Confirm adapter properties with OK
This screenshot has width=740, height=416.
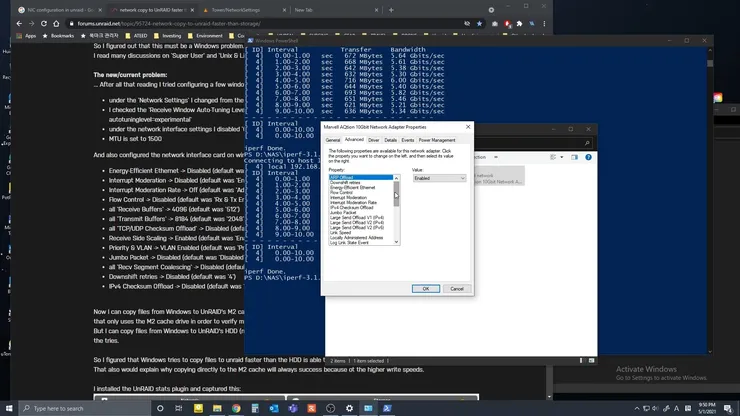click(x=426, y=289)
